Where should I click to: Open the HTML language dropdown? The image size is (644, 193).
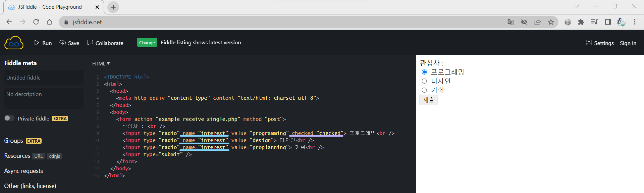point(101,63)
